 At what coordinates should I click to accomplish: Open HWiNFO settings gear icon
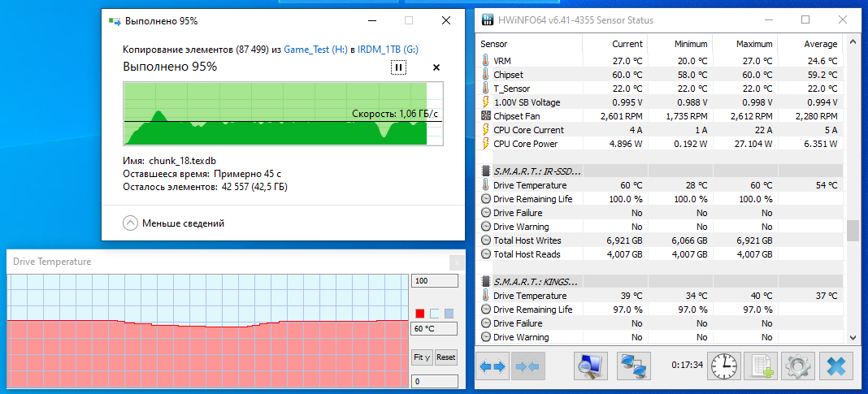click(797, 366)
